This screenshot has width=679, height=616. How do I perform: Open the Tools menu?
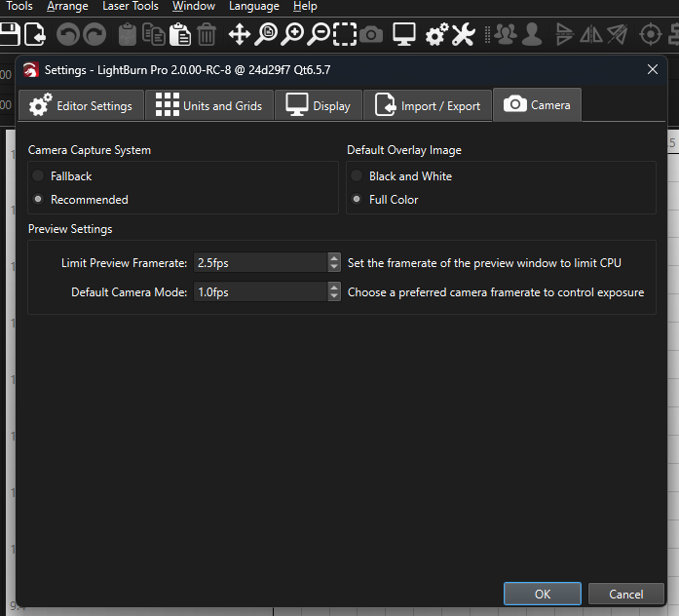19,6
